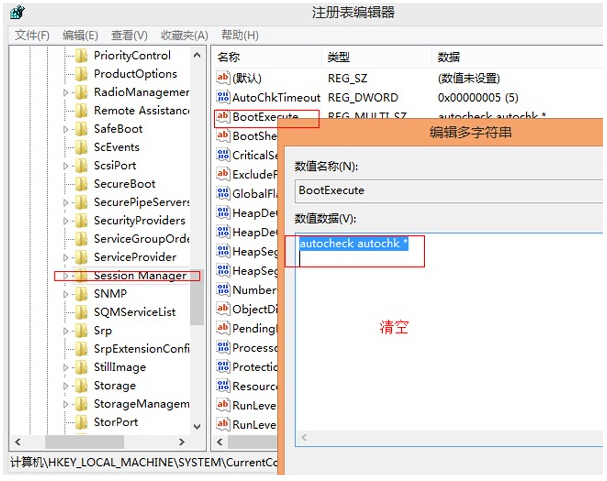Click the 类型 column header
This screenshot has height=481, width=607.
tap(376, 57)
